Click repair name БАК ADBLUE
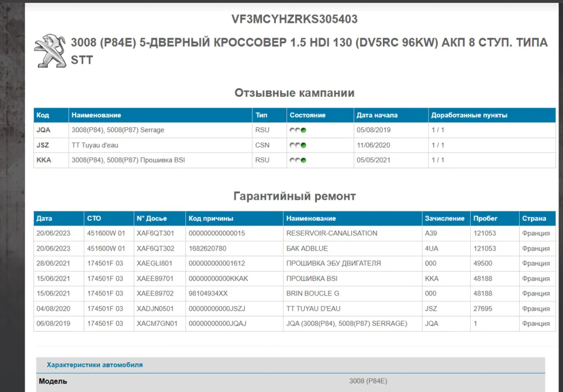563x392 pixels. 307,248
